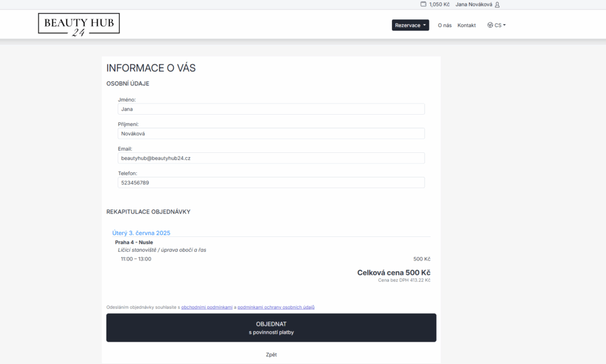Click the Beauty Hub 24 logo
The height and width of the screenshot is (364, 606).
[79, 25]
